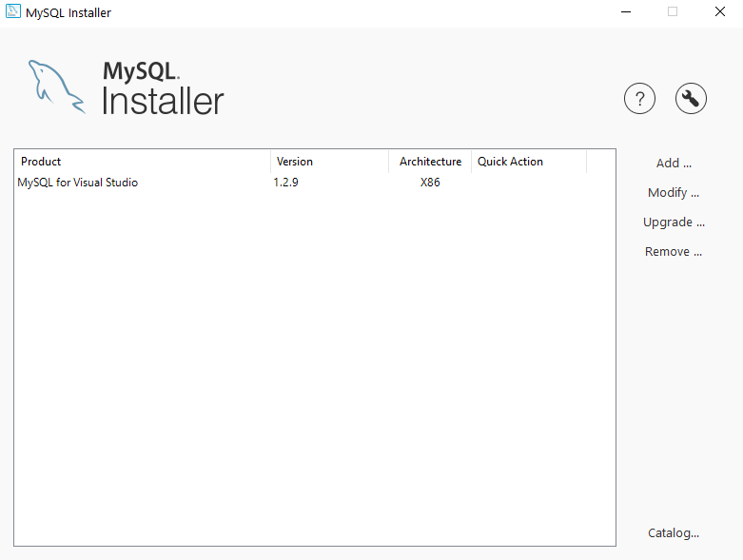Click the X86 architecture cell
This screenshot has width=743, height=560.
click(x=430, y=183)
